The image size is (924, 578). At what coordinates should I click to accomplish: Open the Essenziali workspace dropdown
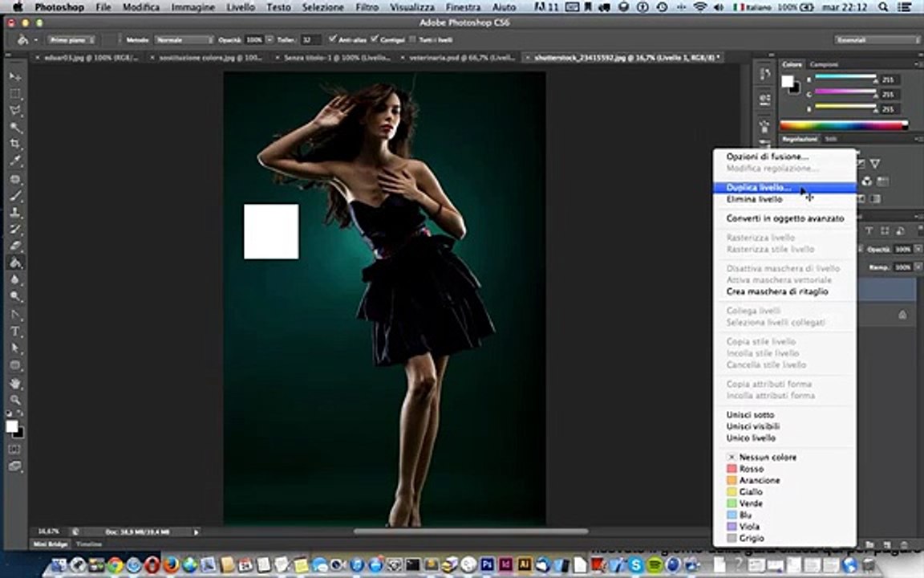pyautogui.click(x=877, y=39)
